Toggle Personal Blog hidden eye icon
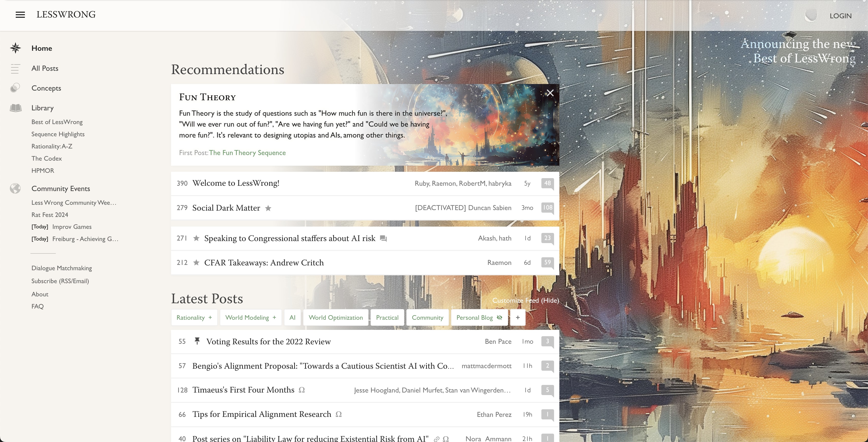The height and width of the screenshot is (442, 868). (x=499, y=317)
